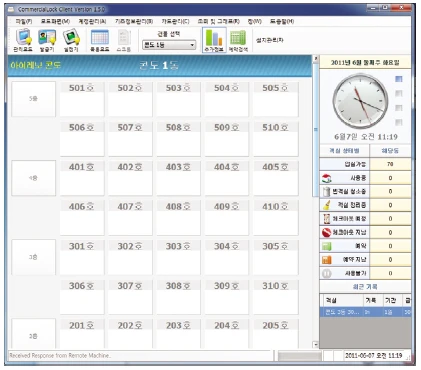Select room 501
The height and width of the screenshot is (370, 421).
pyautogui.click(x=82, y=99)
